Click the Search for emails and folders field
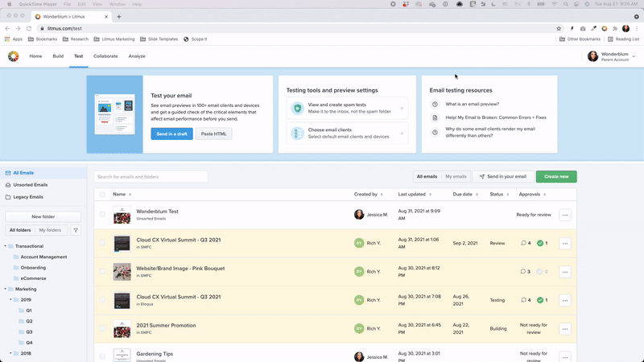 [x=151, y=176]
